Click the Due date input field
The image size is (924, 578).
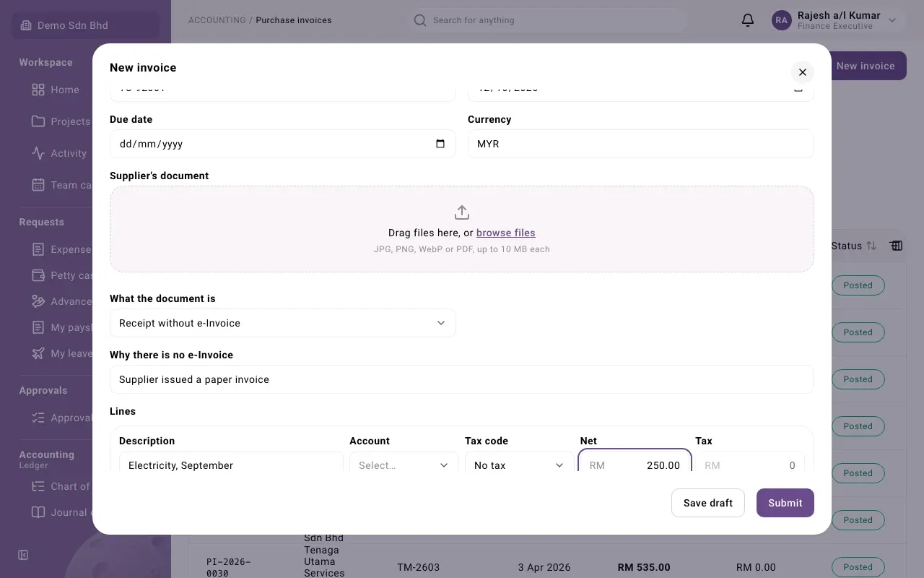(x=283, y=144)
